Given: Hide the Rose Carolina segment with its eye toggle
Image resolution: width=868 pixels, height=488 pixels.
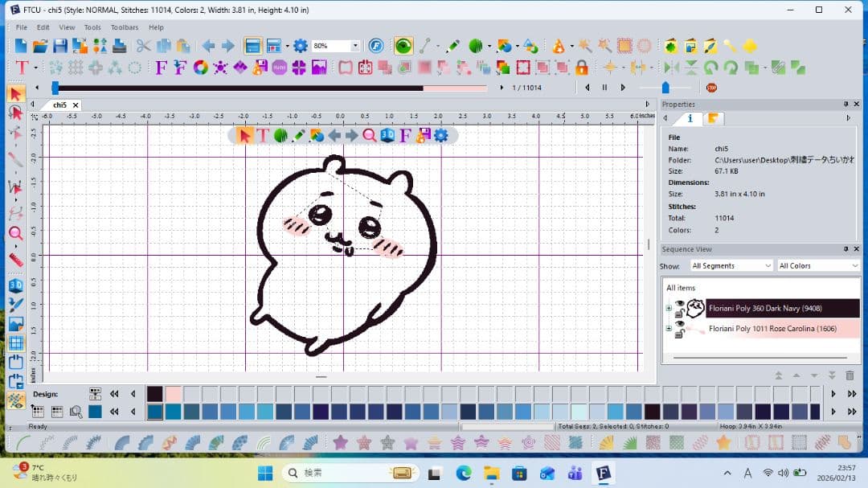Looking at the screenshot, I should click(679, 325).
